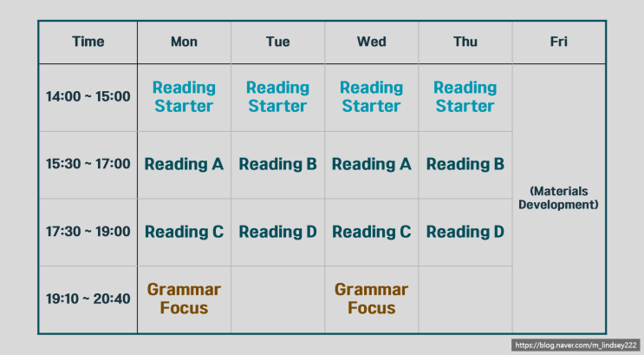Open Monday's Grammar Focus class
Image resolution: width=644 pixels, height=355 pixels.
tap(184, 299)
